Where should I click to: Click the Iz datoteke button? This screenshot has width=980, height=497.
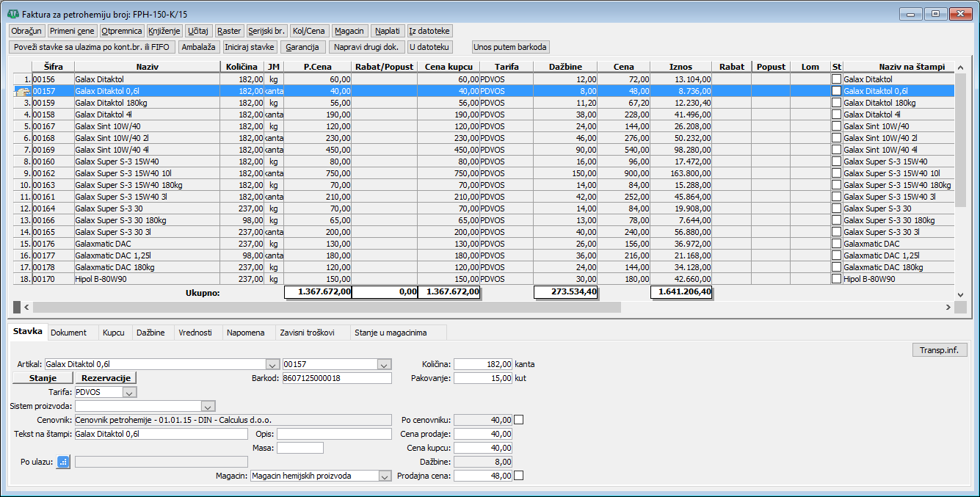(x=429, y=31)
